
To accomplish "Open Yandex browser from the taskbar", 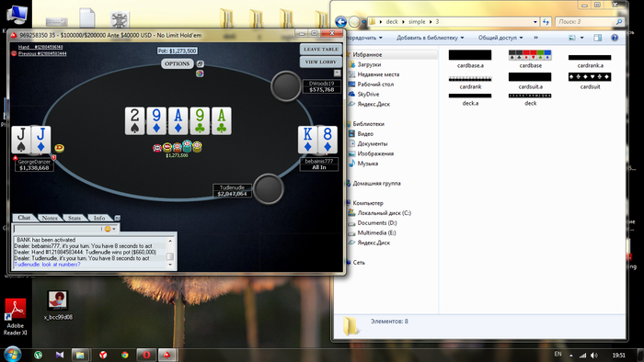I will tap(103, 355).
